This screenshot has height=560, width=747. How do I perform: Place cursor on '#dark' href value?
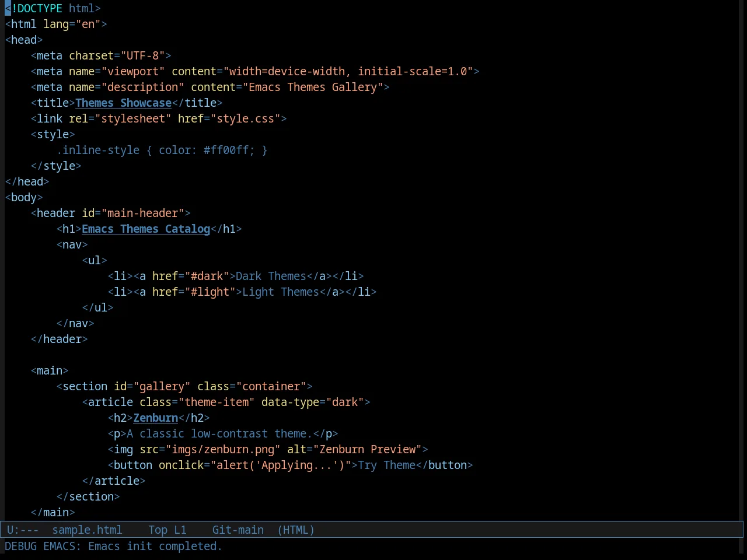[x=207, y=276]
